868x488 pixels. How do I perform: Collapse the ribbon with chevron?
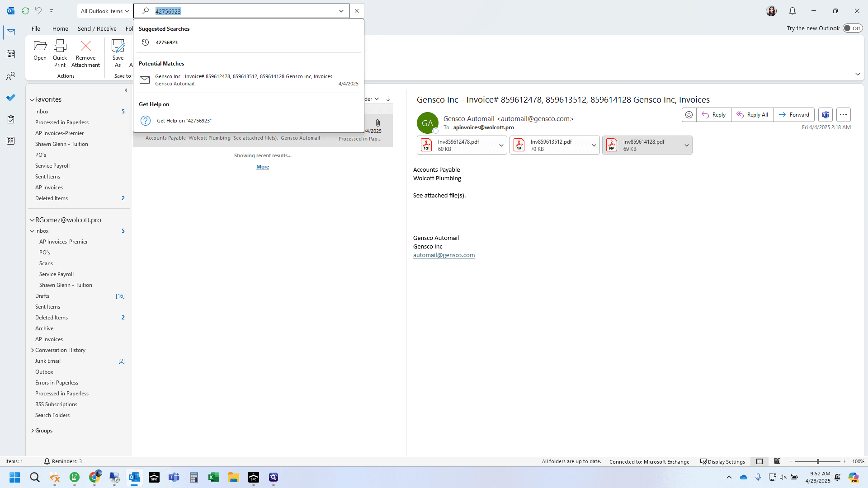tap(858, 74)
